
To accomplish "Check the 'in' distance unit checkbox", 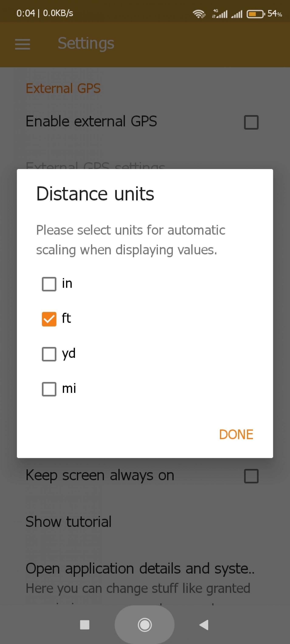I will 49,284.
